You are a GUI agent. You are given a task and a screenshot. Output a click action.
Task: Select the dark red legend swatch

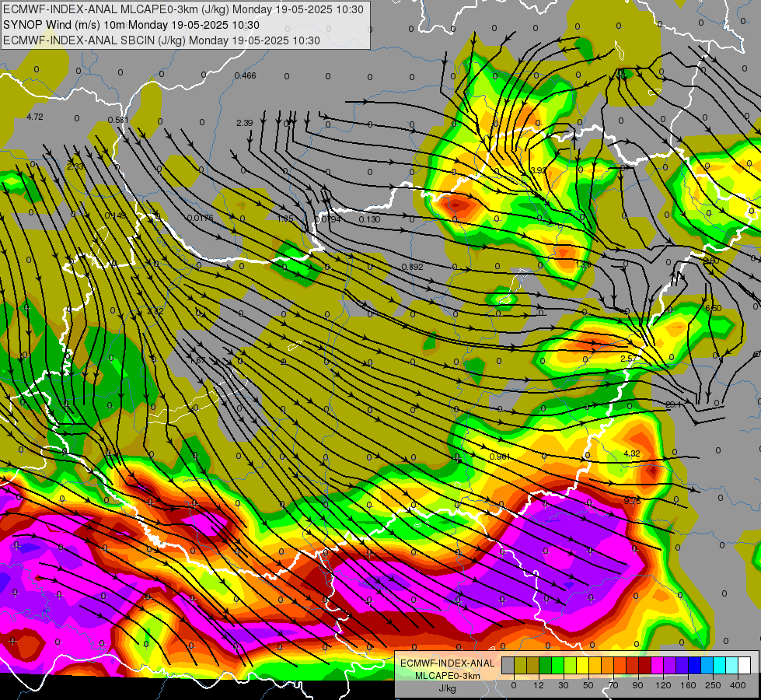645,665
